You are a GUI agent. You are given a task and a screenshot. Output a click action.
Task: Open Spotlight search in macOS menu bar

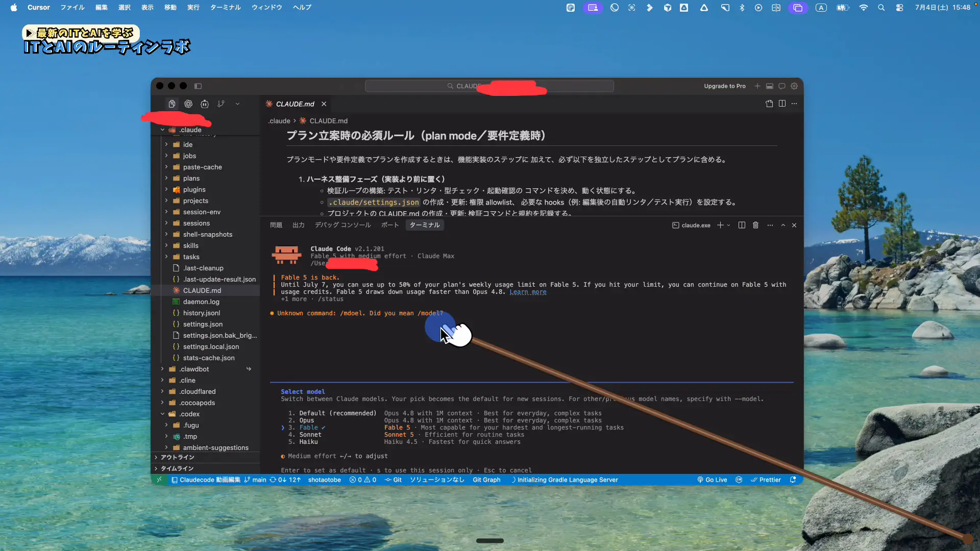881,8
